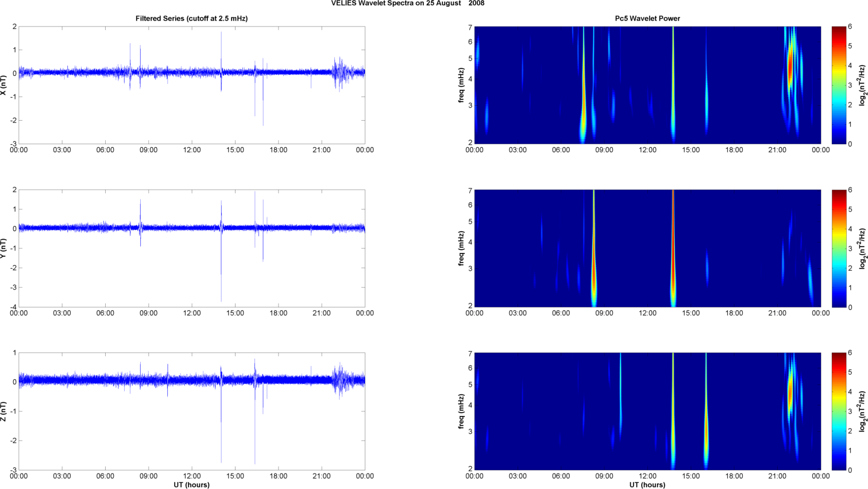Screen dimensions: 868x489
Task: Click 'UT (hours)' label under wavelet spectrograms
Action: (647, 484)
